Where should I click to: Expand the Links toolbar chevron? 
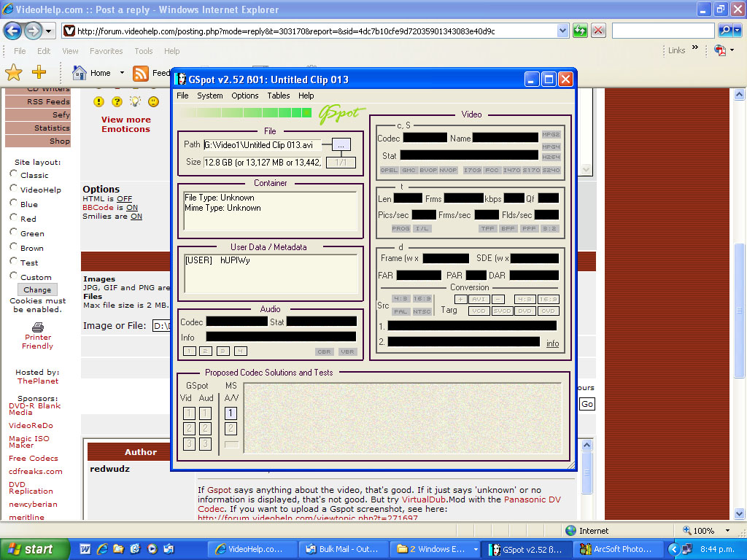[695, 47]
